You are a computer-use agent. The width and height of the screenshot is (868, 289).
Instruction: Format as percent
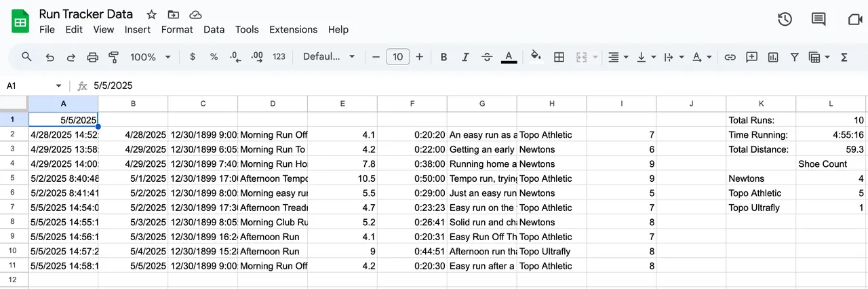click(x=214, y=57)
